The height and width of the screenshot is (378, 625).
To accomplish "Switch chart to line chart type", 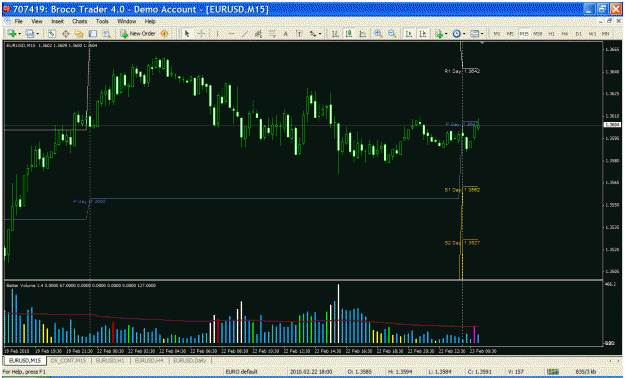I will 362,34.
